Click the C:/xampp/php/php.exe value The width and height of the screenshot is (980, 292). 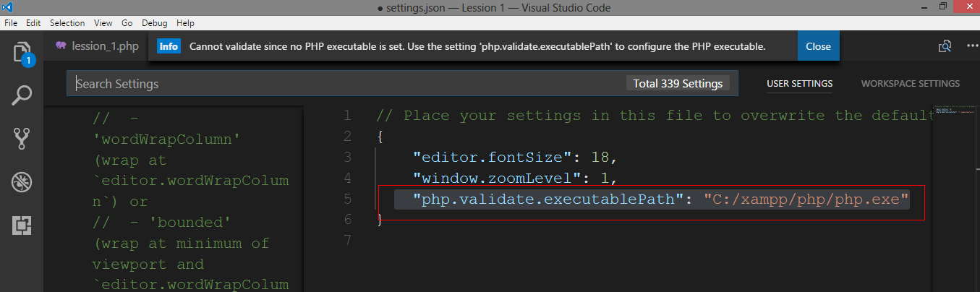coord(806,199)
